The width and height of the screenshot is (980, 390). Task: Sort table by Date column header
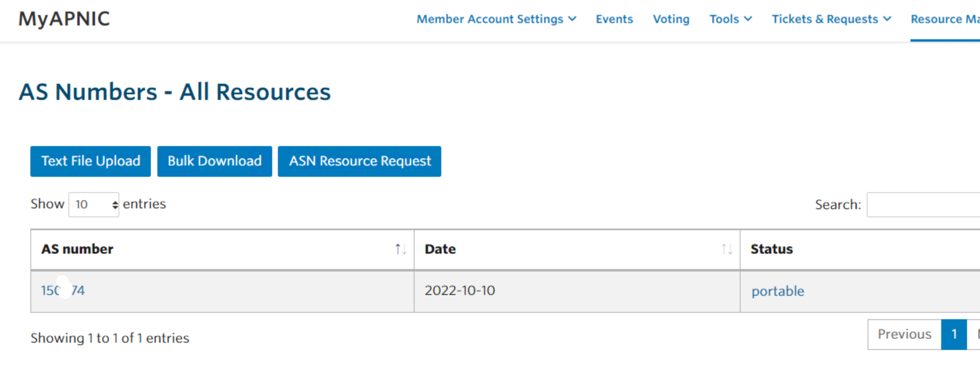(577, 249)
